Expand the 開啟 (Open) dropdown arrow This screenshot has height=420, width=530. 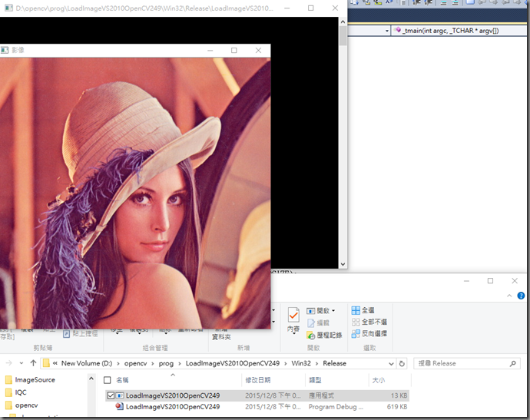click(x=333, y=310)
